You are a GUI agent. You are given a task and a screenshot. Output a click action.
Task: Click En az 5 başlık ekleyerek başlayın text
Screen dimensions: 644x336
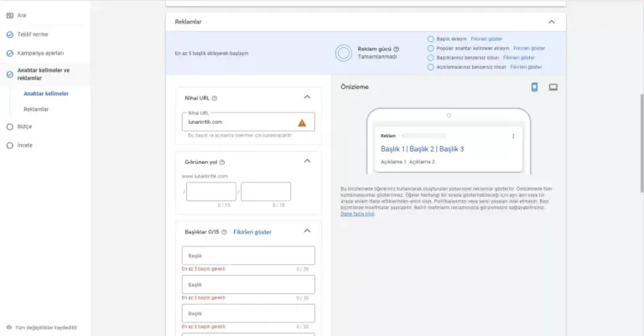211,54
